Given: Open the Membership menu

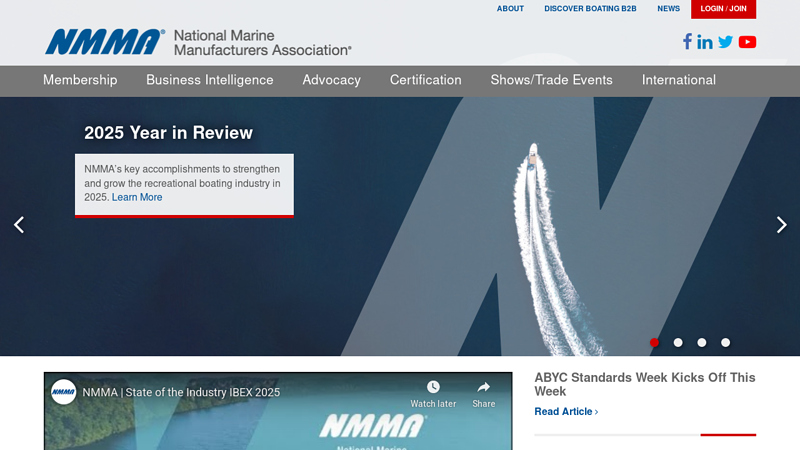Looking at the screenshot, I should pos(80,80).
